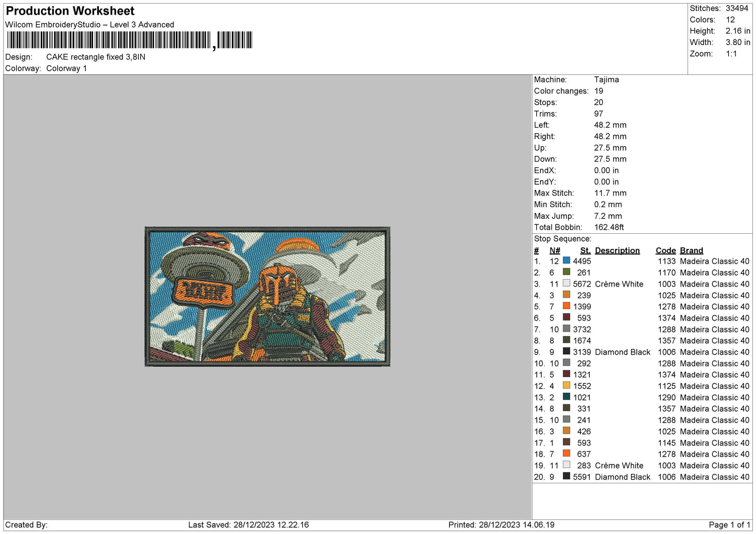
Task: Select the Wilcom EmbroideryStudio – Level 3 Advanced text
Action: [x=89, y=25]
